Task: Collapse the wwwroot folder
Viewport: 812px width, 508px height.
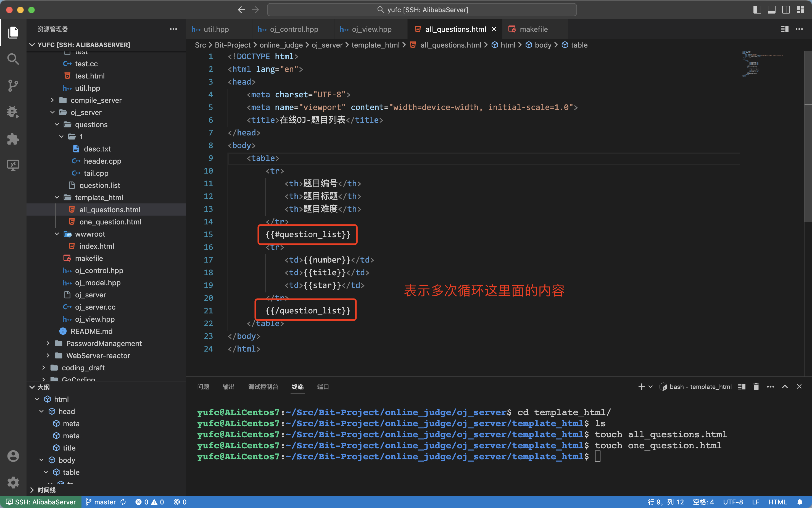Action: click(x=106, y=234)
